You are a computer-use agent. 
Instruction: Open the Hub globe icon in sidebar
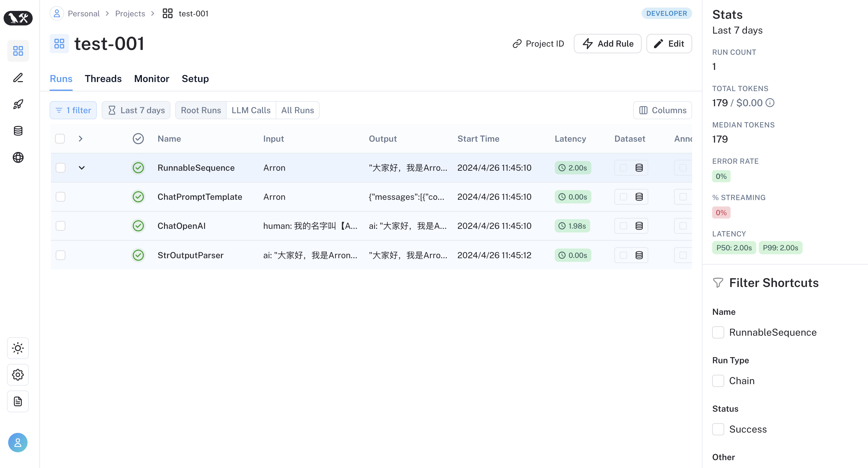pos(18,157)
